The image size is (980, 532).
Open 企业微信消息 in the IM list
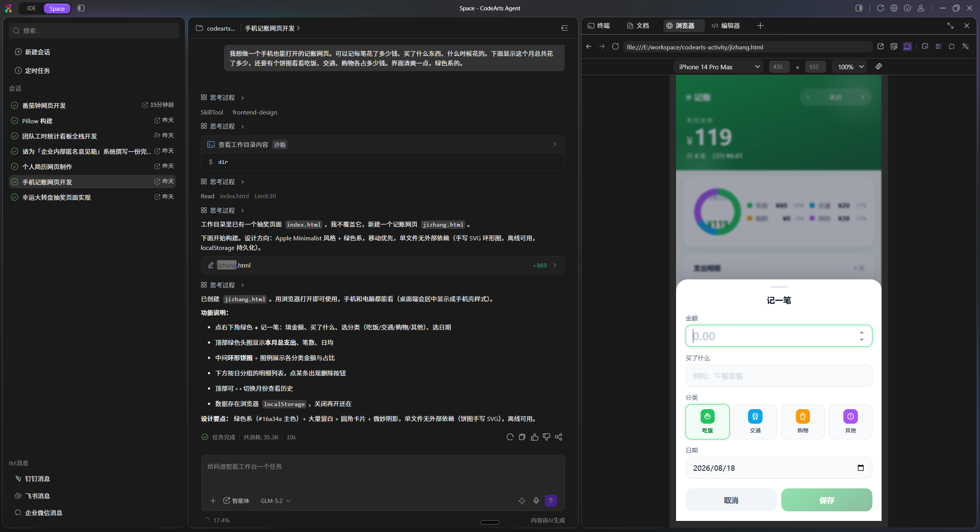click(x=38, y=513)
